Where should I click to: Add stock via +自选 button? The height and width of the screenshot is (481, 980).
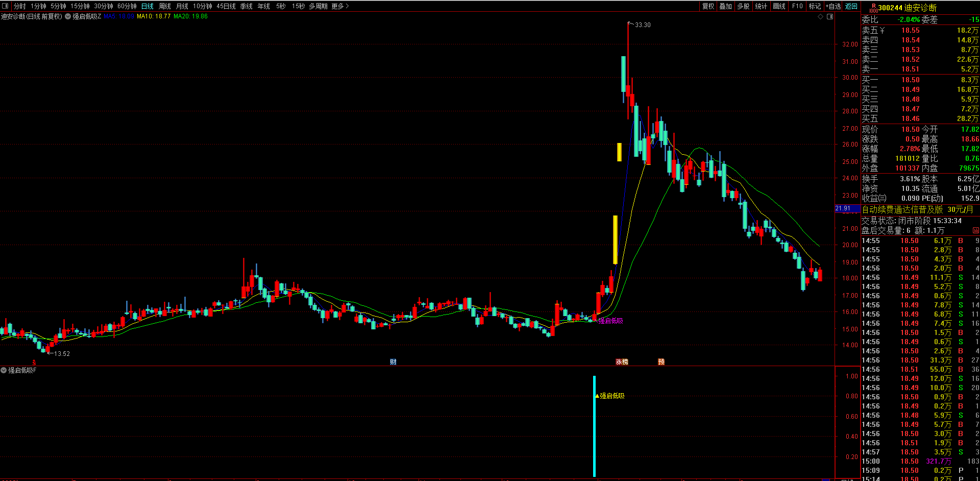pyautogui.click(x=834, y=6)
